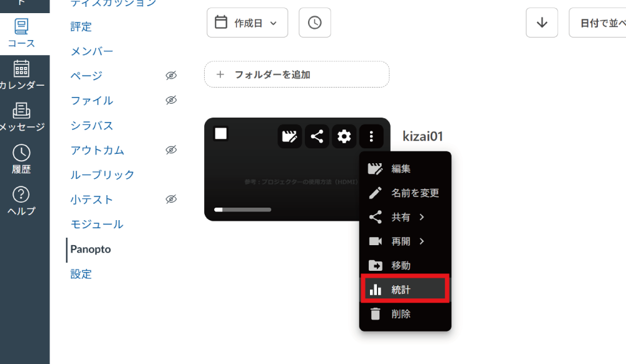Click the share icon on video thumbnail

click(x=317, y=136)
